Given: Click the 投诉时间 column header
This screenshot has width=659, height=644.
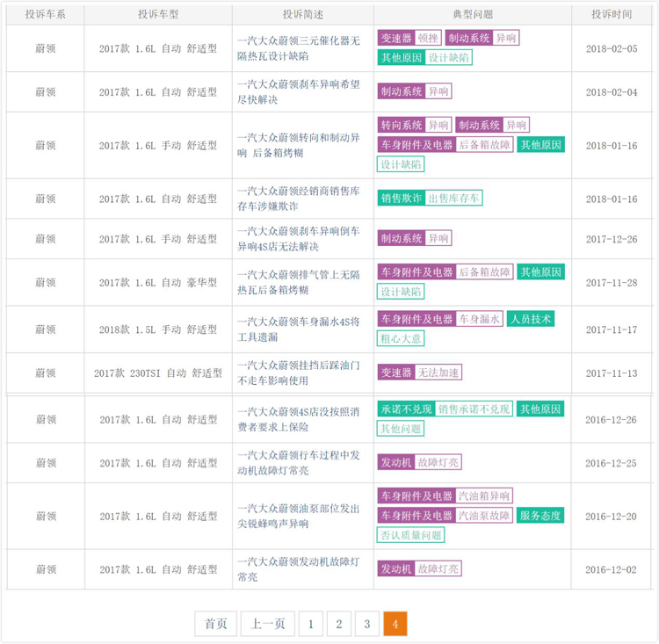Looking at the screenshot, I should pyautogui.click(x=611, y=14).
